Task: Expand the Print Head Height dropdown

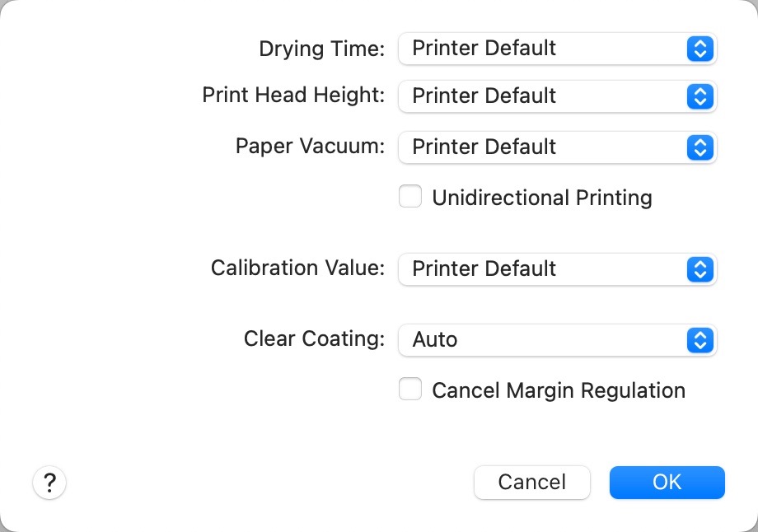Action: click(x=544, y=96)
